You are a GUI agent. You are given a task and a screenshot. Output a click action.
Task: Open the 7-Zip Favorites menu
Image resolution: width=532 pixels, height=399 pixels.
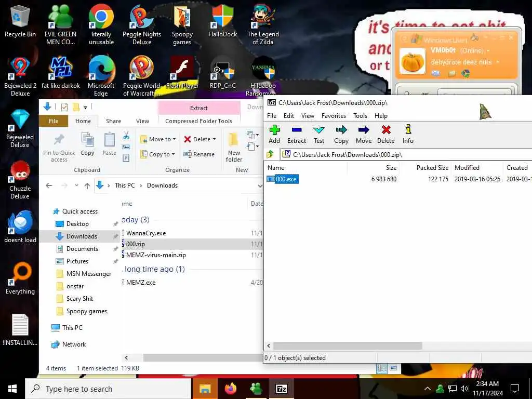334,116
